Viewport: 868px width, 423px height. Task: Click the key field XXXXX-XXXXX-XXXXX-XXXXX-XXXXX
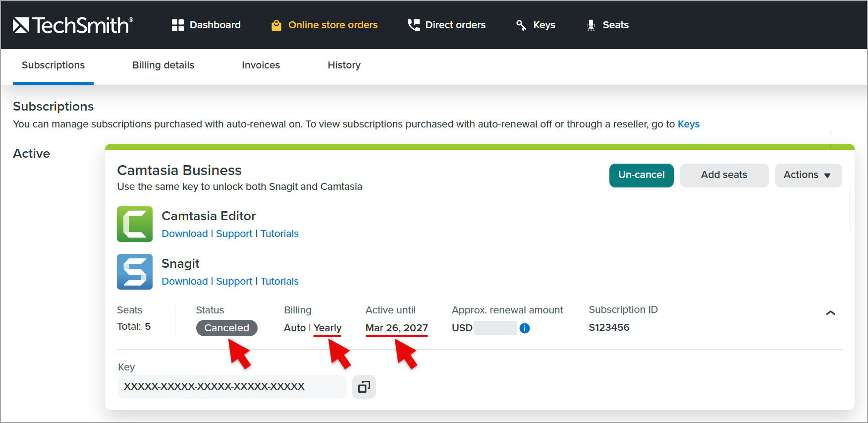(232, 387)
